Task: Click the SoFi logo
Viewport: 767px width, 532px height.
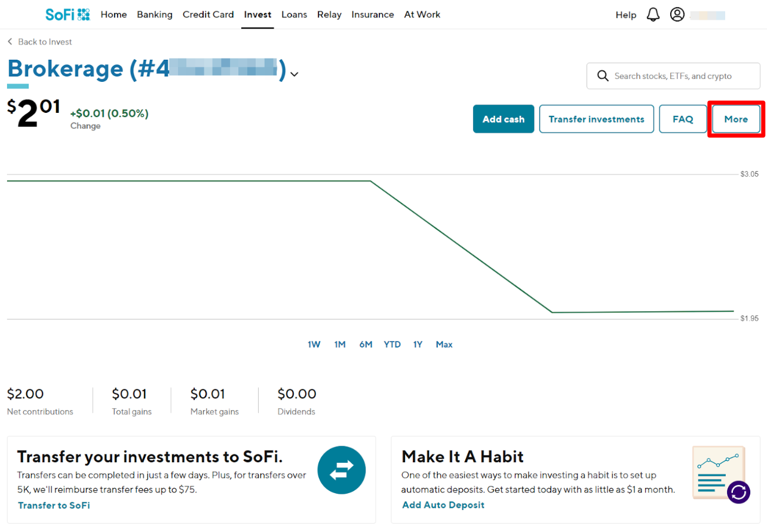Action: 68,14
